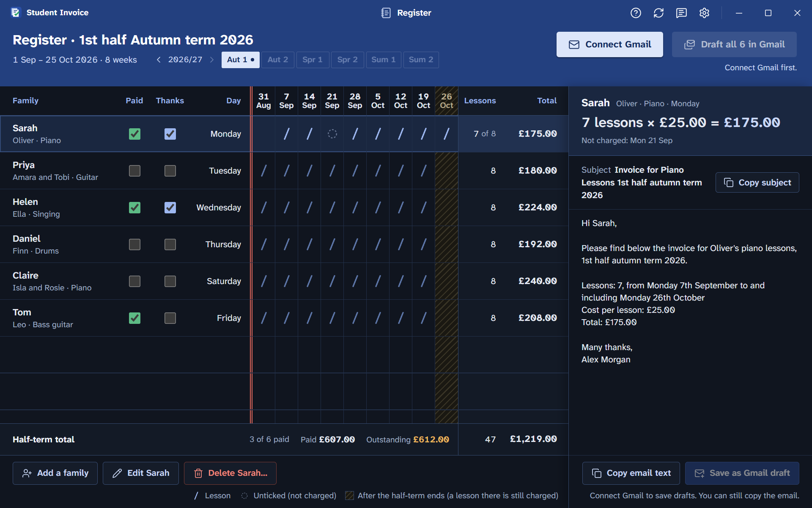The height and width of the screenshot is (508, 812).
Task: Click the half-term grand total £1,219.00
Action: tap(533, 439)
